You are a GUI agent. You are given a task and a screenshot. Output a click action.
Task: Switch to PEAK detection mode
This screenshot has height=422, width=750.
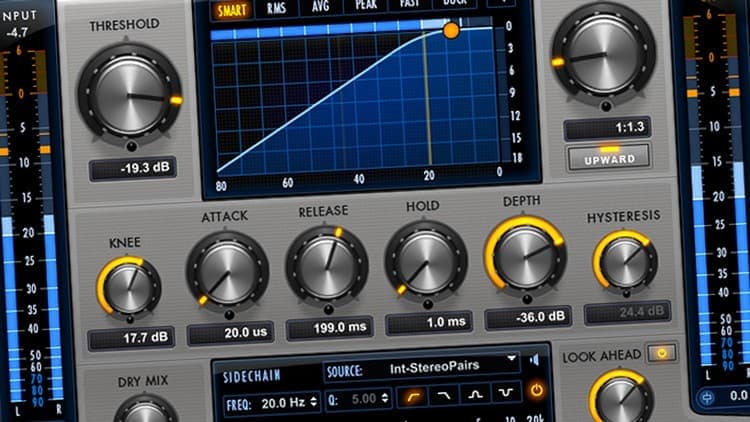pyautogui.click(x=365, y=4)
